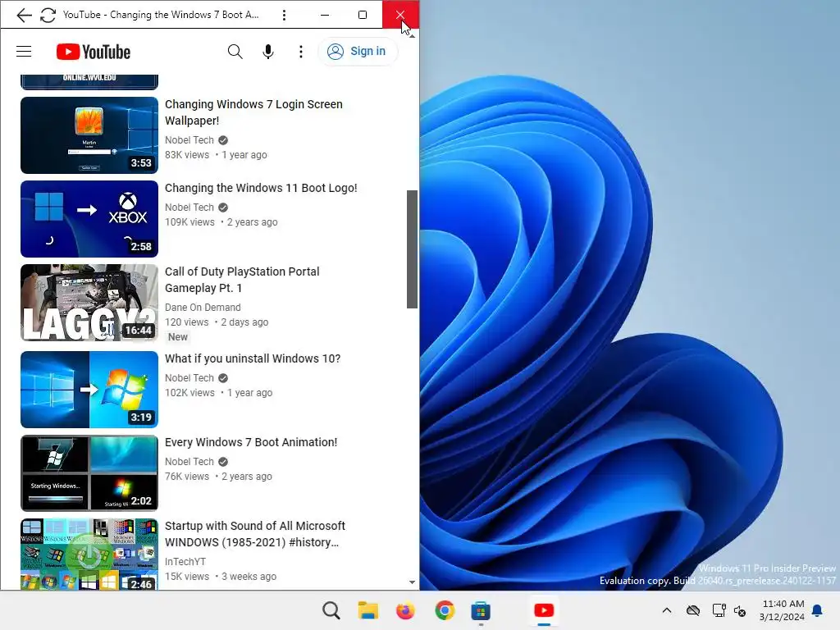Image resolution: width=840 pixels, height=630 pixels.
Task: Open File Explorer from taskbar
Action: pyautogui.click(x=368, y=610)
